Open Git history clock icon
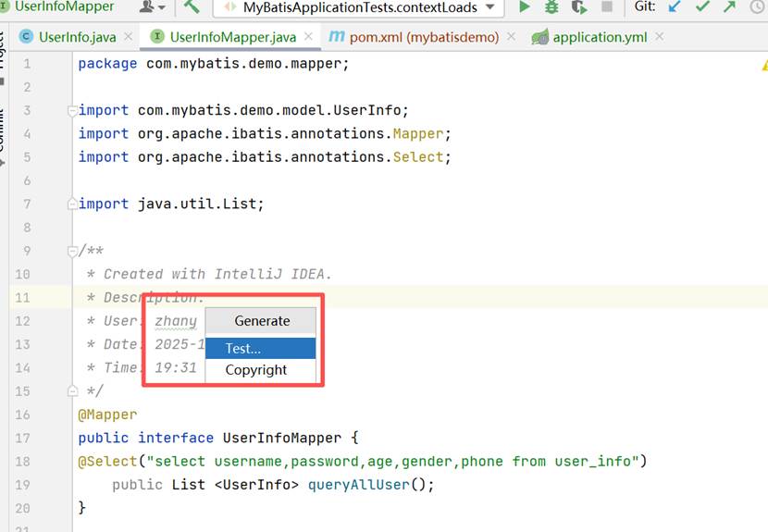The image size is (768, 532). (x=757, y=6)
